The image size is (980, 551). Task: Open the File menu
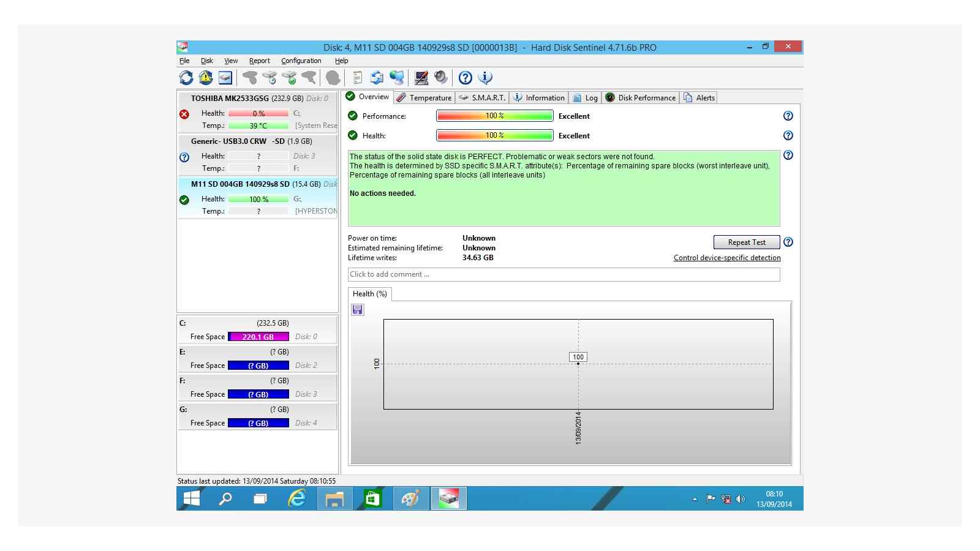click(184, 61)
